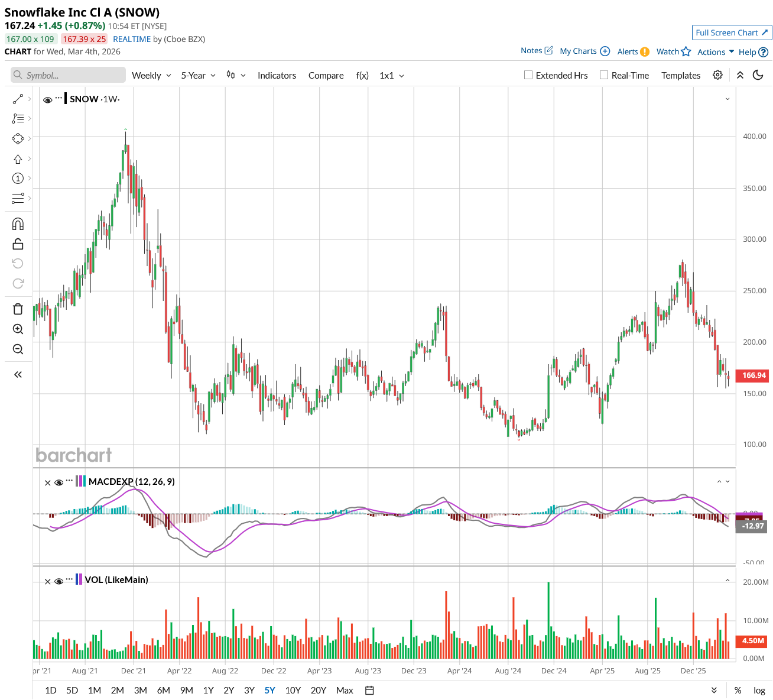
Task: Open the Compare menu
Action: 326,75
